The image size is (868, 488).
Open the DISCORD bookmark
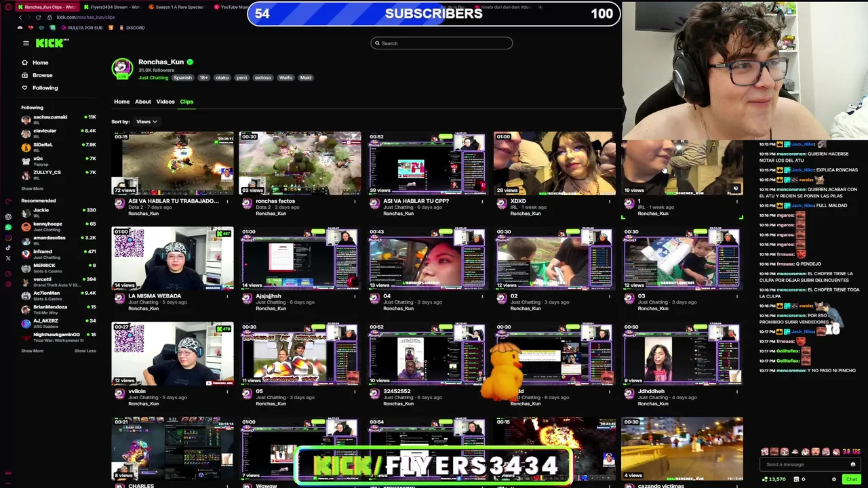point(132,28)
